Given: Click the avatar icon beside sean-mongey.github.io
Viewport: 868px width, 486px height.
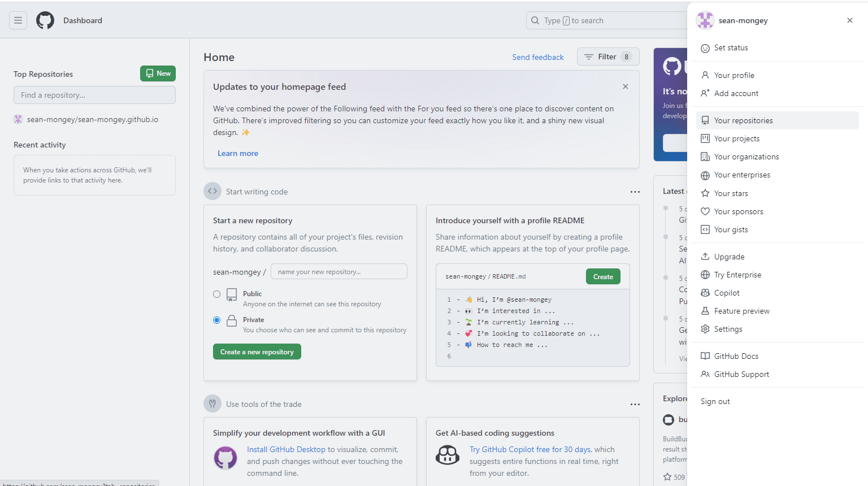Looking at the screenshot, I should click(x=18, y=119).
